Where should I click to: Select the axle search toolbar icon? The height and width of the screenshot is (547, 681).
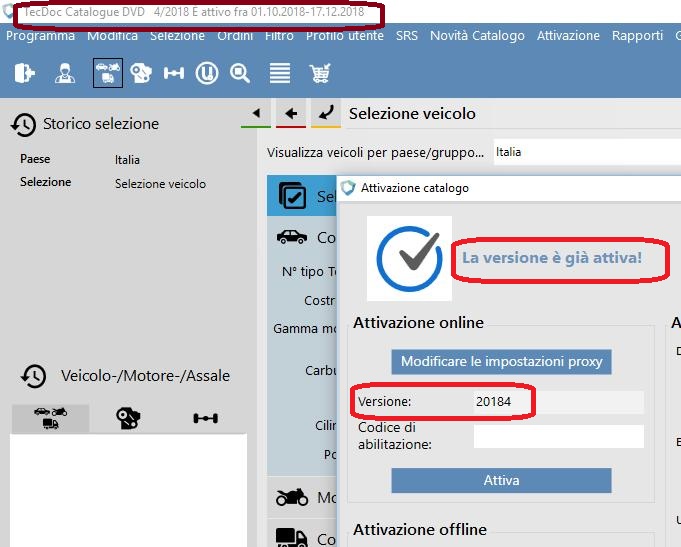click(174, 73)
